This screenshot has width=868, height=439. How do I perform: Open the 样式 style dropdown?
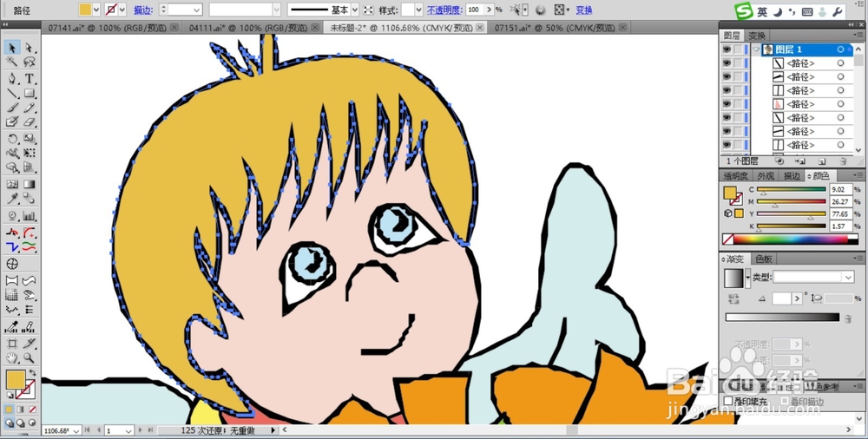tap(419, 10)
